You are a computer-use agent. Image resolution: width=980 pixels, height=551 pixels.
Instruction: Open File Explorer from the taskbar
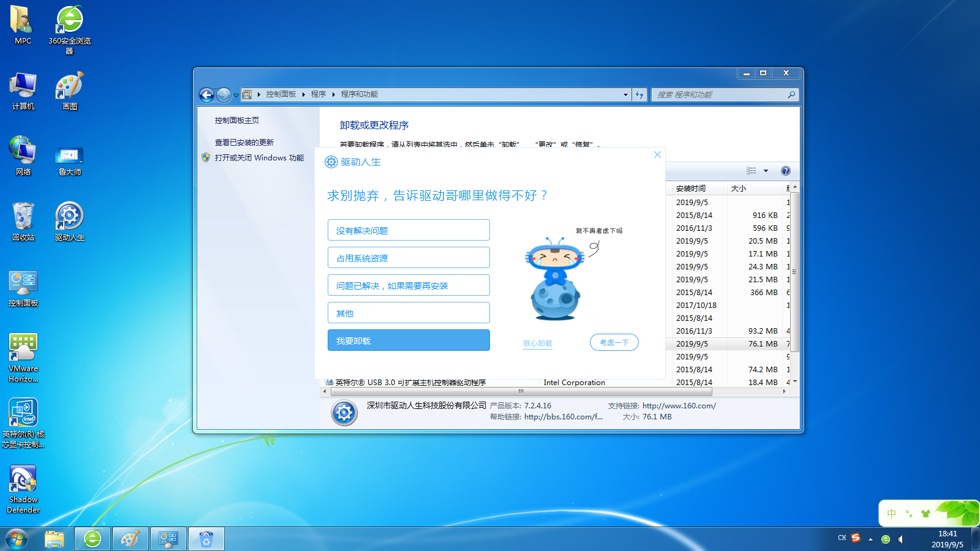click(55, 539)
